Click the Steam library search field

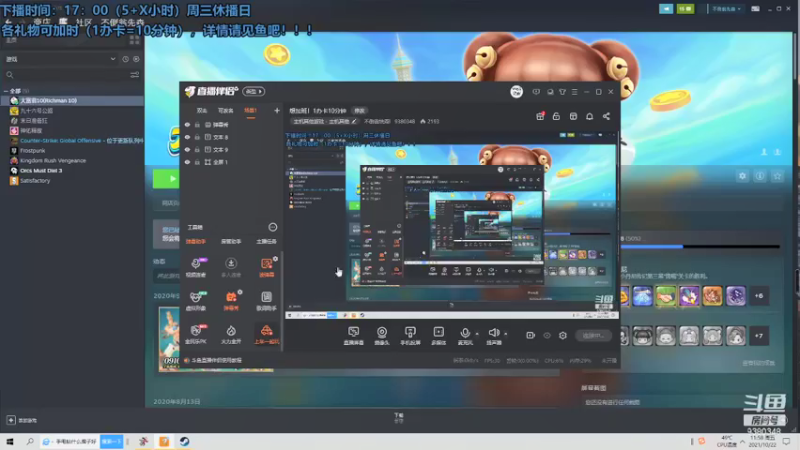(x=65, y=75)
